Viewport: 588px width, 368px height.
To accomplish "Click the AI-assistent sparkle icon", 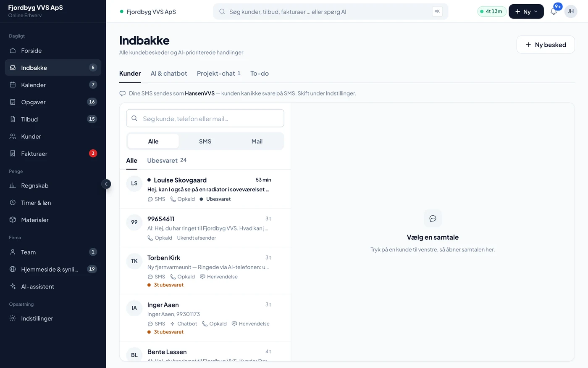I will (13, 286).
